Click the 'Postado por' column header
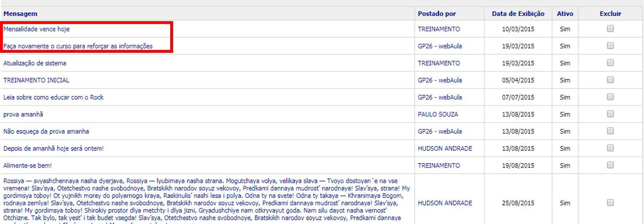This screenshot has width=644, height=224. [437, 14]
